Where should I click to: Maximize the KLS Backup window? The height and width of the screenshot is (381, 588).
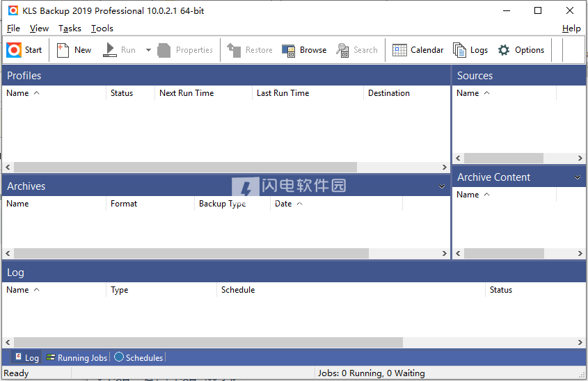tap(538, 10)
